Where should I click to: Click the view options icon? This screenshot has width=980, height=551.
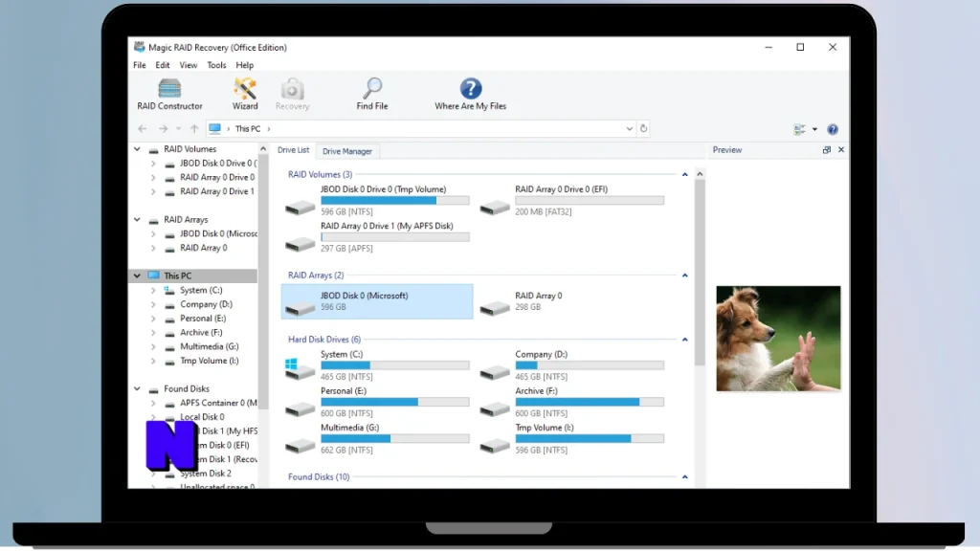(x=799, y=129)
